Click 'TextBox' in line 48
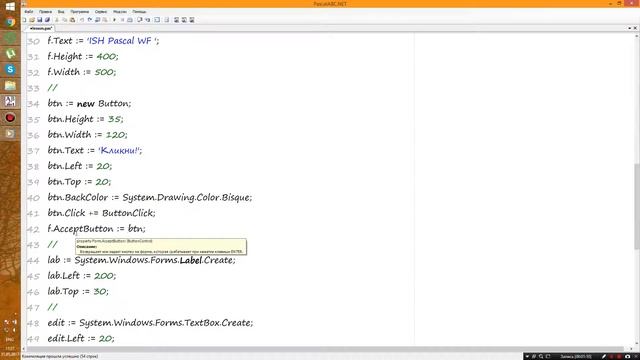Viewport: 640px width, 360px height. click(x=202, y=323)
